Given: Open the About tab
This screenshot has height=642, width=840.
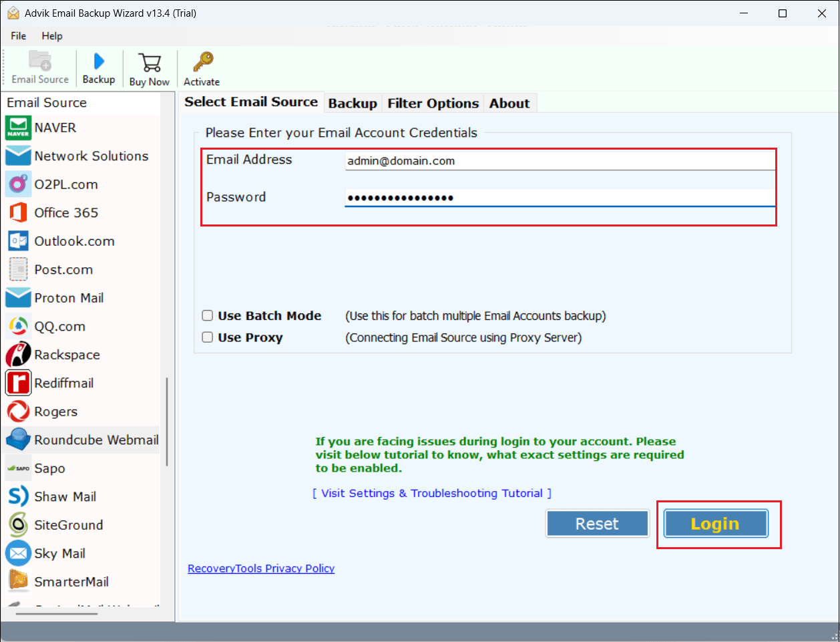Looking at the screenshot, I should pos(509,104).
